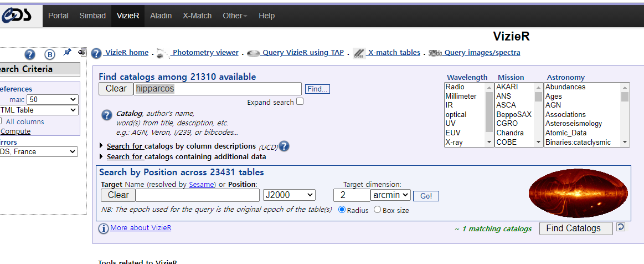Open the VizieR home link
The height and width of the screenshot is (264, 644).
(126, 53)
